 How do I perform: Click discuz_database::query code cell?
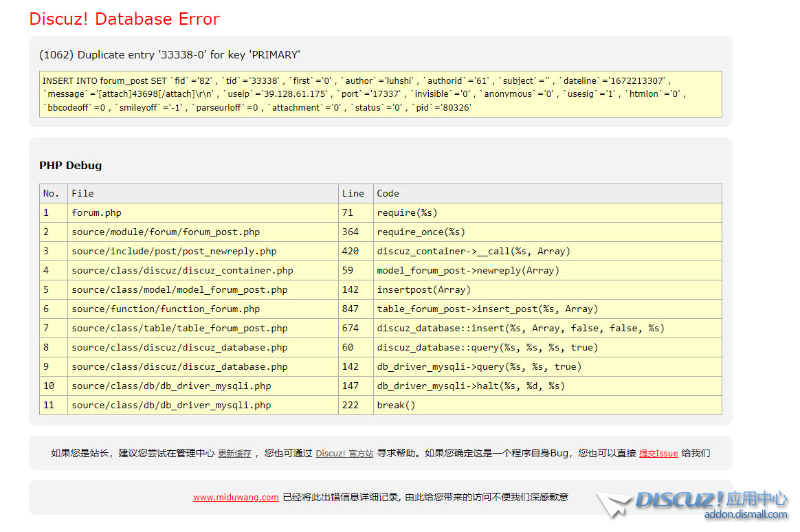(548, 347)
